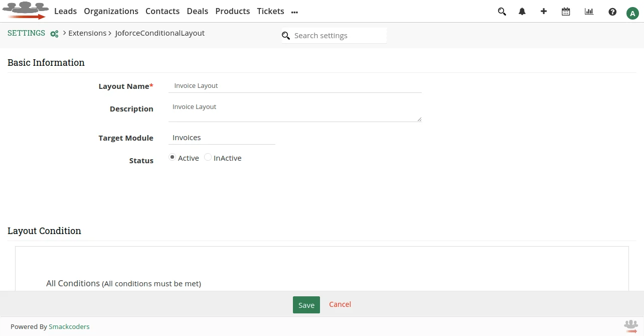Open the Smackcoders link in the footer
Screen dimensions: 644x336
tap(69, 326)
